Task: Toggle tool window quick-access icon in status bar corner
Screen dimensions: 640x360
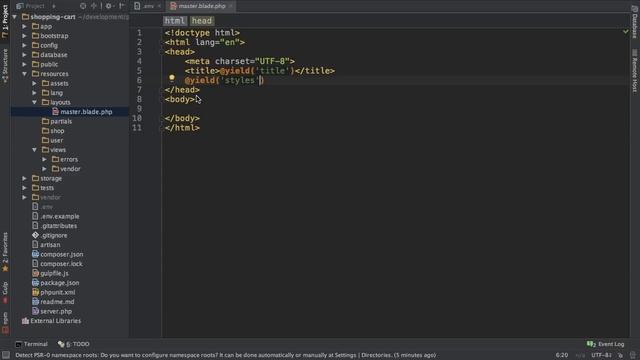Action: point(6,355)
